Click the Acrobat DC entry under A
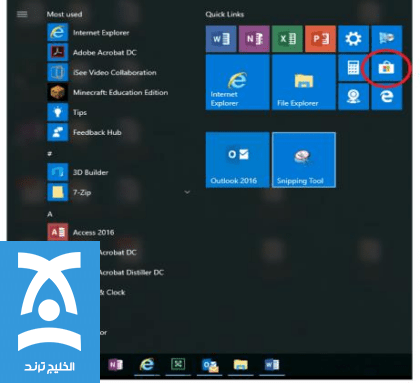 (x=118, y=252)
